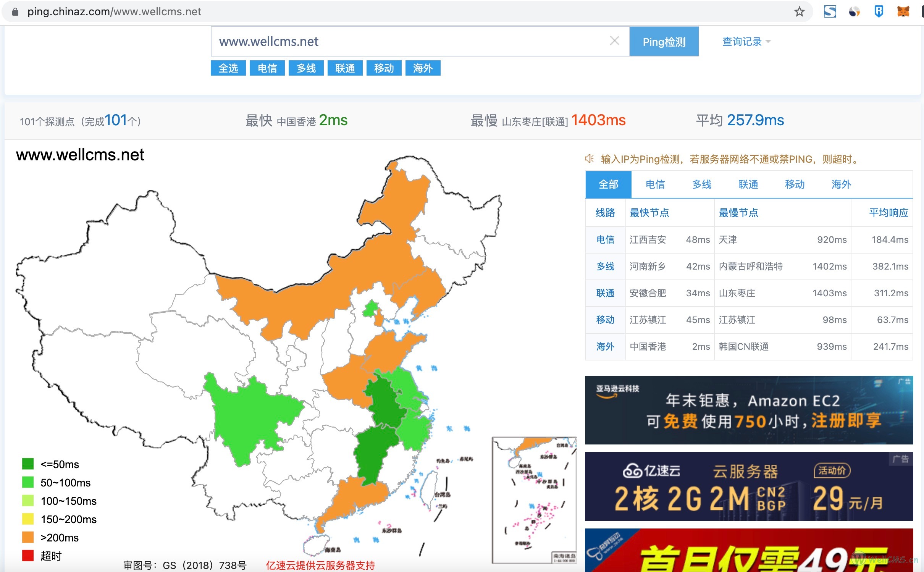
Task: Click the MetaMask fox extension icon
Action: point(903,11)
